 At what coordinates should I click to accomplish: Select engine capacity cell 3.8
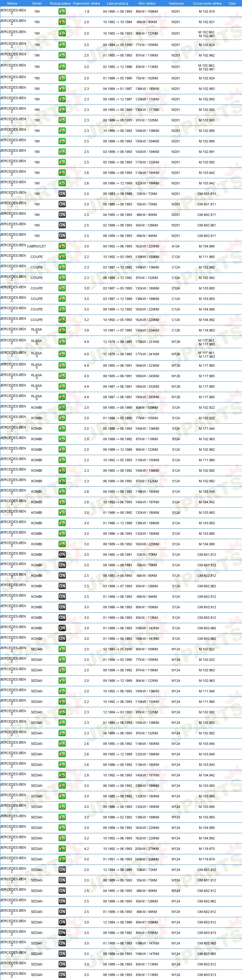tap(87, 330)
